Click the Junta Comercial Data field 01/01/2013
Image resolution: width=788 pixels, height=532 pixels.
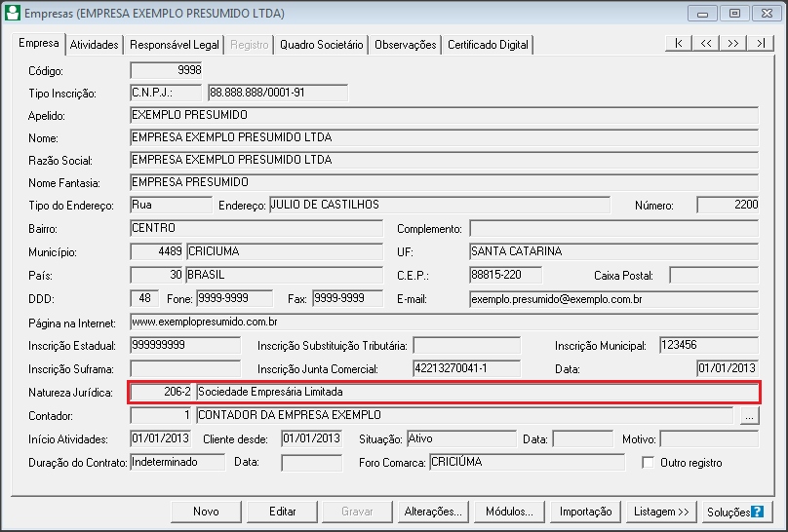[x=728, y=369]
